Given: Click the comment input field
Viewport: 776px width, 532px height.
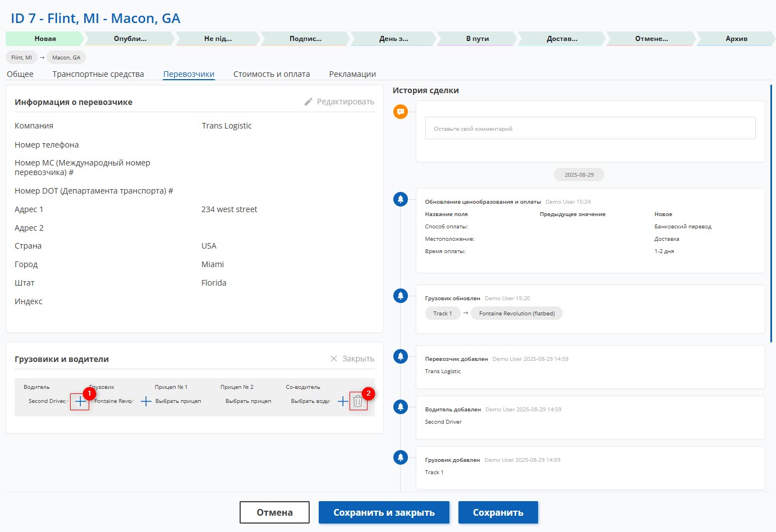Looking at the screenshot, I should tap(590, 129).
